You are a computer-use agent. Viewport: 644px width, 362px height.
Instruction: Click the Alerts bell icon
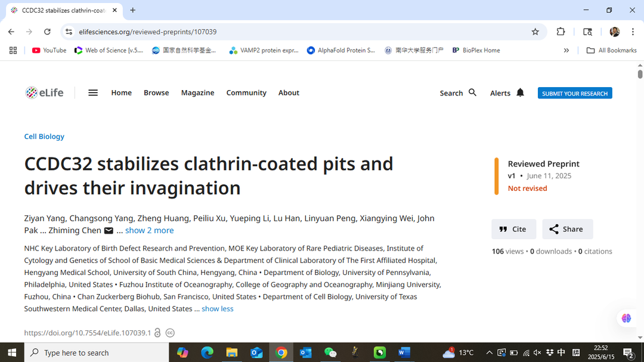521,92
